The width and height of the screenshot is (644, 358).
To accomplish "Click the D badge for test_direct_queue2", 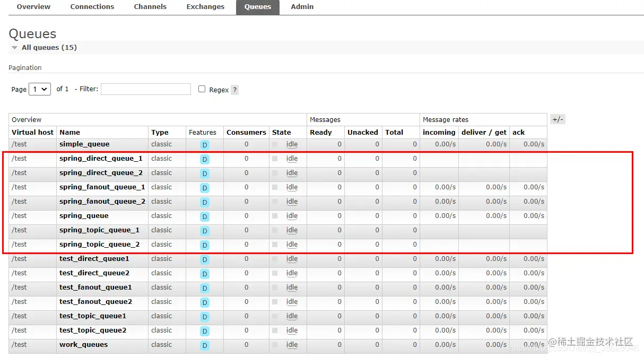I will tap(205, 274).
